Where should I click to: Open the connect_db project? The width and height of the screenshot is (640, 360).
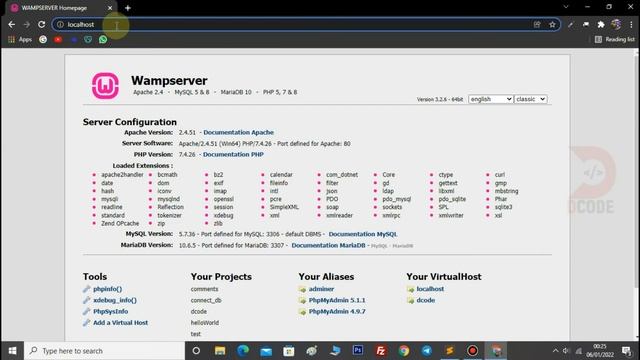(x=206, y=300)
